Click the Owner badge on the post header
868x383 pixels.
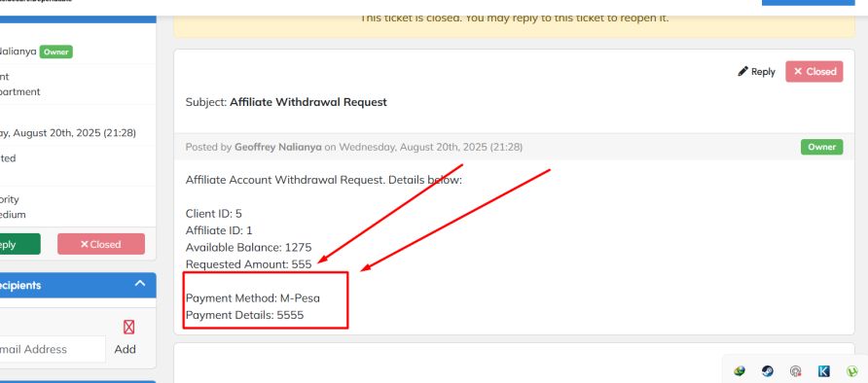[x=822, y=147]
